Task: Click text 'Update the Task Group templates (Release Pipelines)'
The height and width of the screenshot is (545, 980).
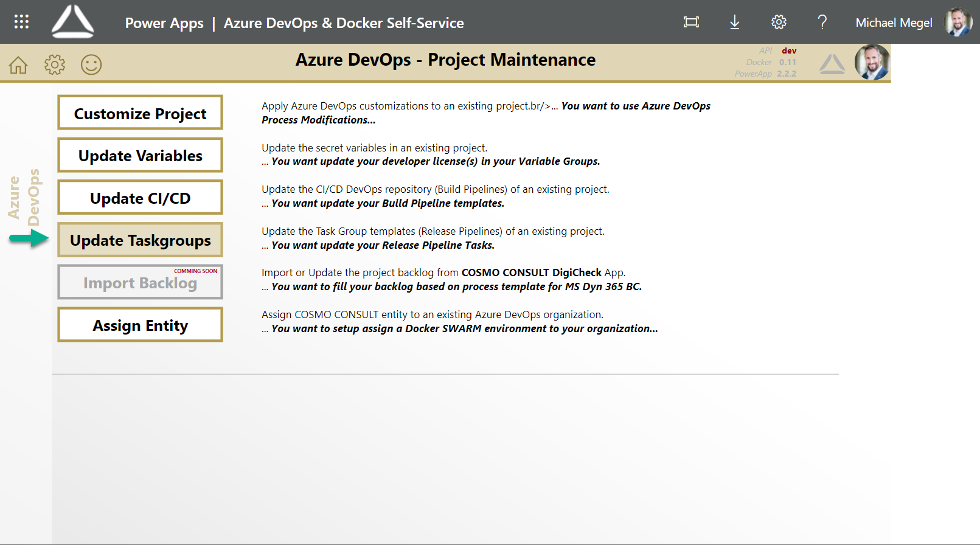Action: (382, 231)
